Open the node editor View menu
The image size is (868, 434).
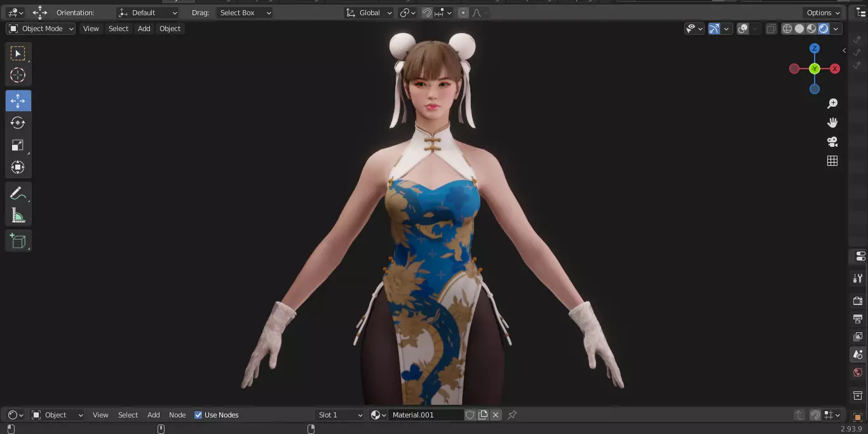pyautogui.click(x=100, y=415)
